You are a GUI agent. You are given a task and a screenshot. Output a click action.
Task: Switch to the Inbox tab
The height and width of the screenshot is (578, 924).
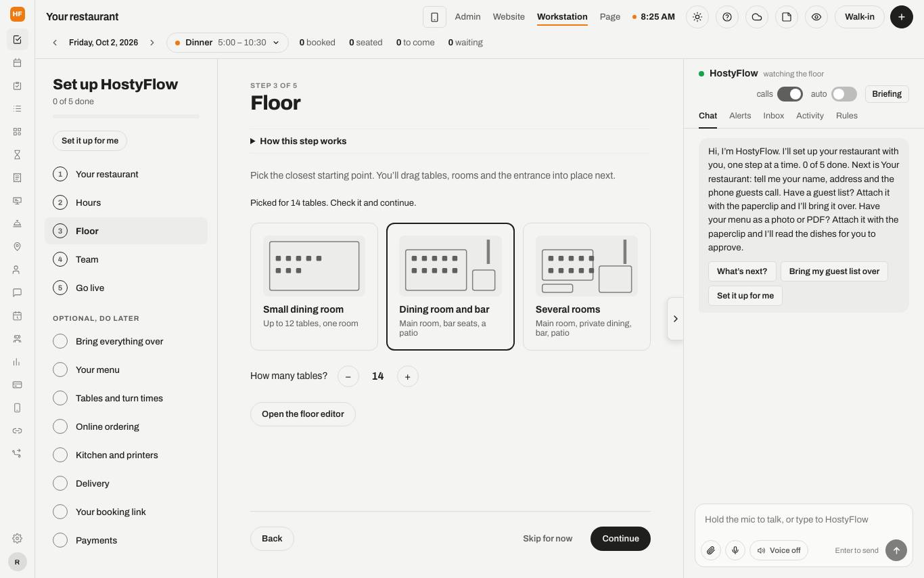click(x=774, y=116)
